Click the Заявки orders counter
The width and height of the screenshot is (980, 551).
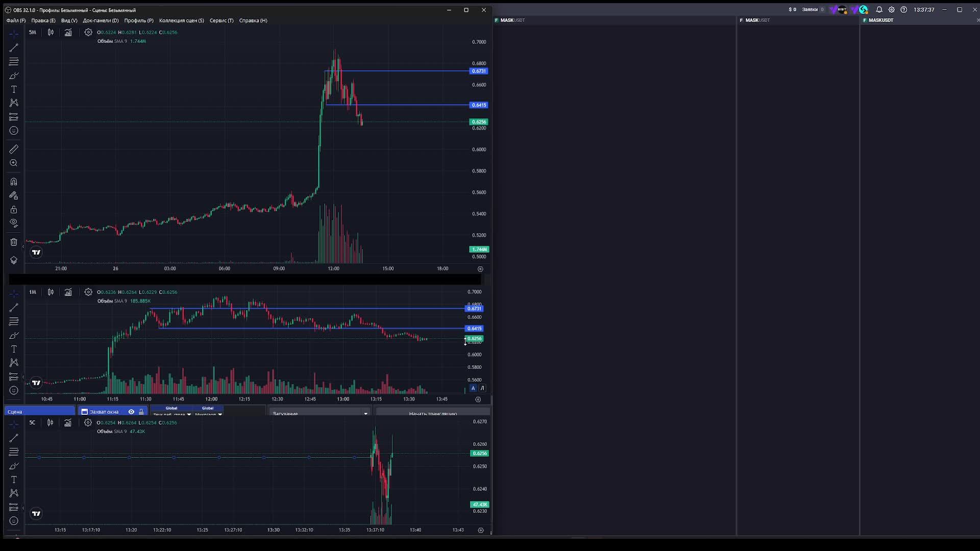click(x=813, y=10)
